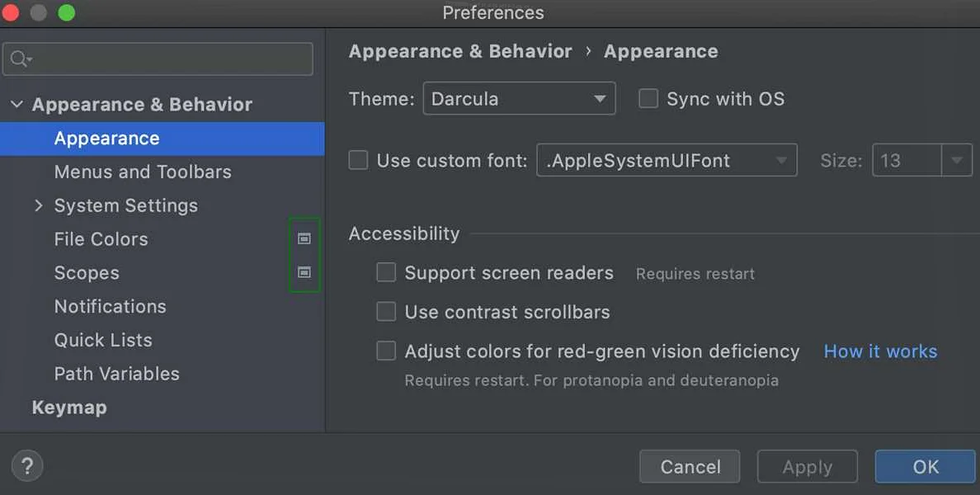Enable red-green vision deficiency color adjustment
980x495 pixels.
click(x=386, y=351)
